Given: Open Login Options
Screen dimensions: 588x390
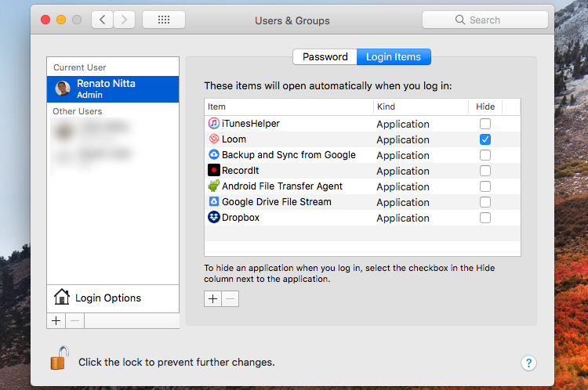Looking at the screenshot, I should coord(113,298).
